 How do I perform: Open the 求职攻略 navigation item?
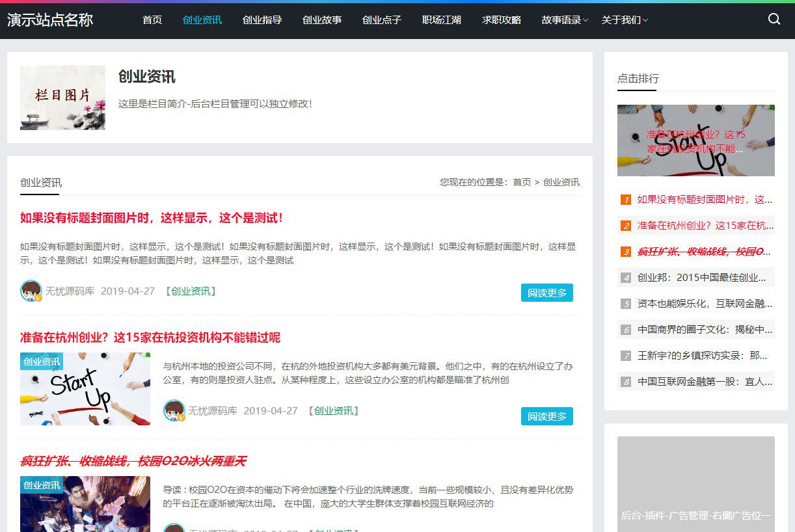click(x=502, y=20)
